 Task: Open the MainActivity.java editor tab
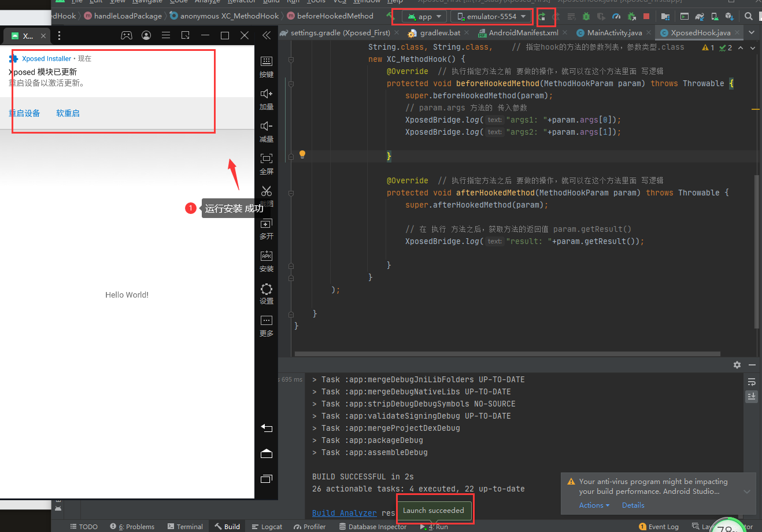pos(614,33)
